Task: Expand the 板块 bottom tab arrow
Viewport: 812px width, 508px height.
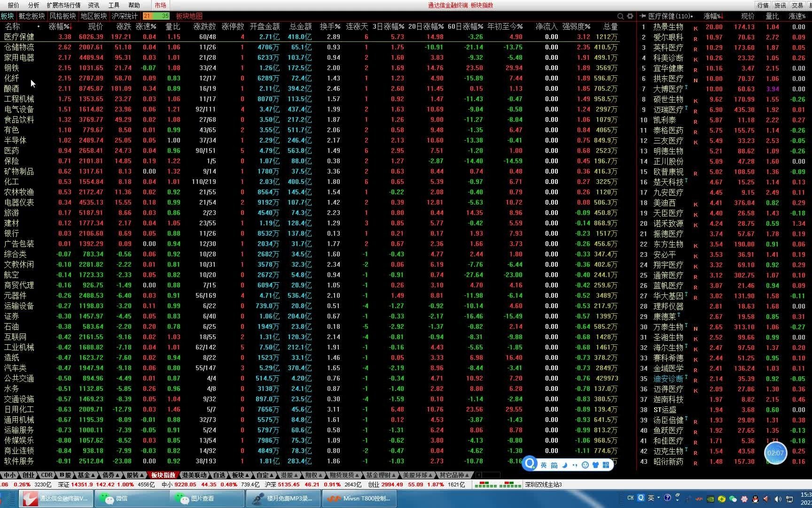Action: [x=248, y=475]
